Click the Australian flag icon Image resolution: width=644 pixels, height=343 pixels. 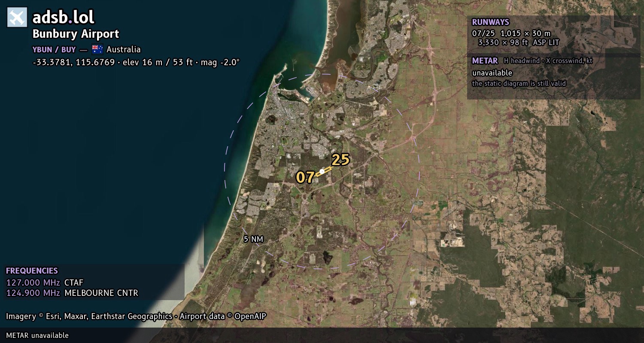pos(97,49)
